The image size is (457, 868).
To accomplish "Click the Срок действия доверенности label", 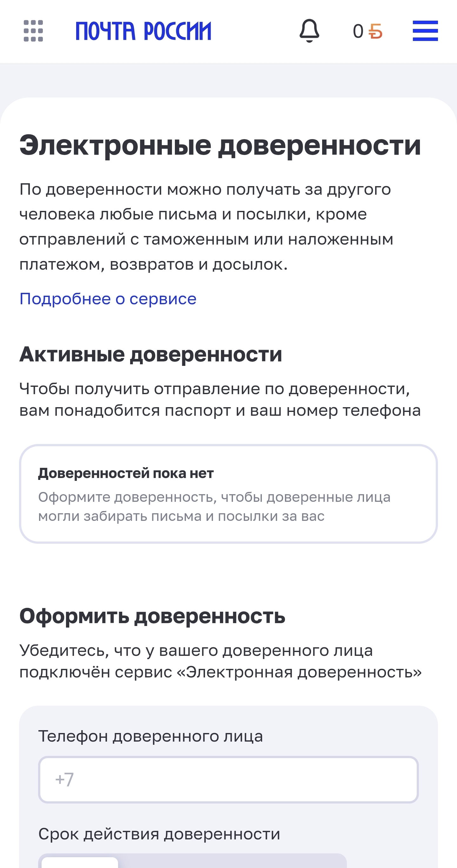I will (x=159, y=834).
